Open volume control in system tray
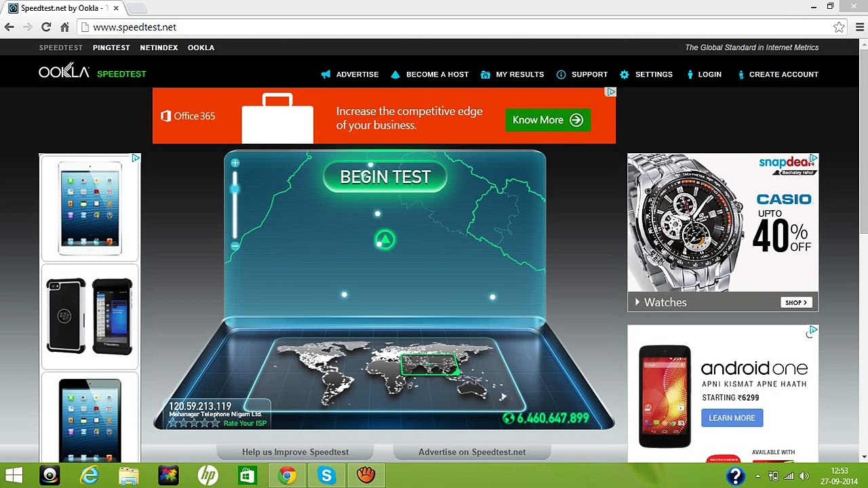868x488 pixels. [804, 476]
